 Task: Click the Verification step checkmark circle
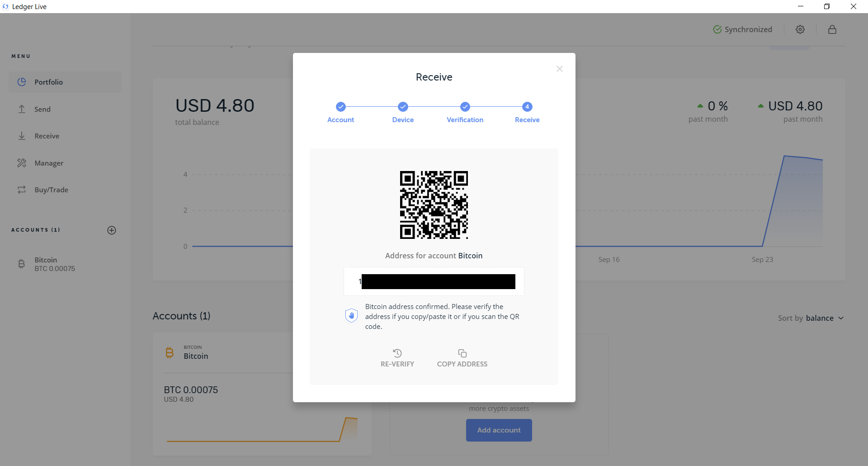click(465, 107)
